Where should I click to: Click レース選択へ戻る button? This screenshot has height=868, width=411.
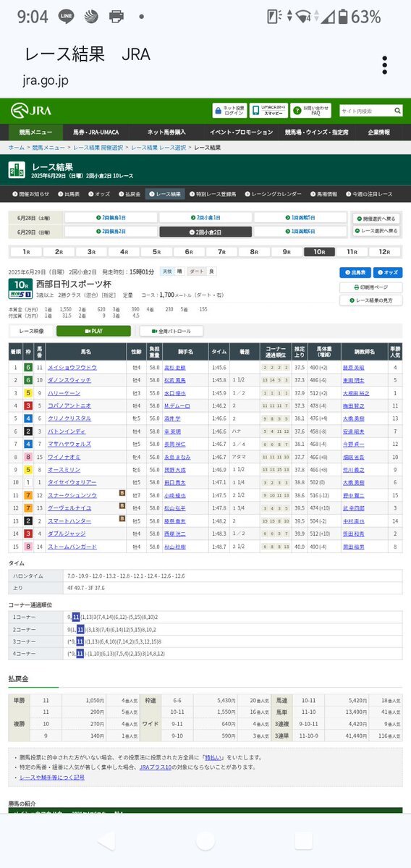click(x=377, y=231)
